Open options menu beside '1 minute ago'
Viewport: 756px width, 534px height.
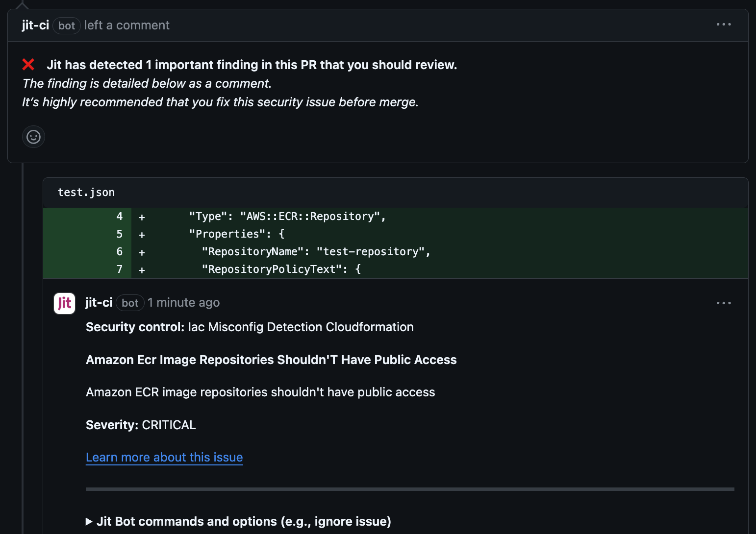723,303
